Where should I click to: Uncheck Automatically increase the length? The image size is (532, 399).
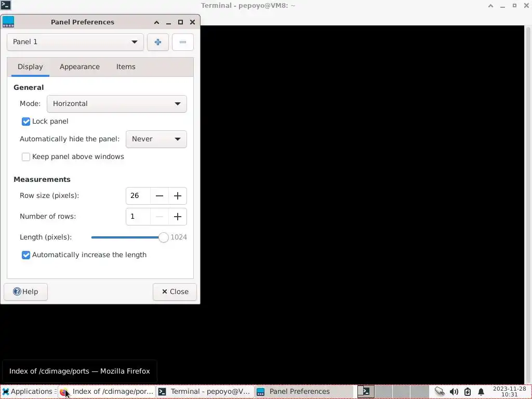(26, 255)
